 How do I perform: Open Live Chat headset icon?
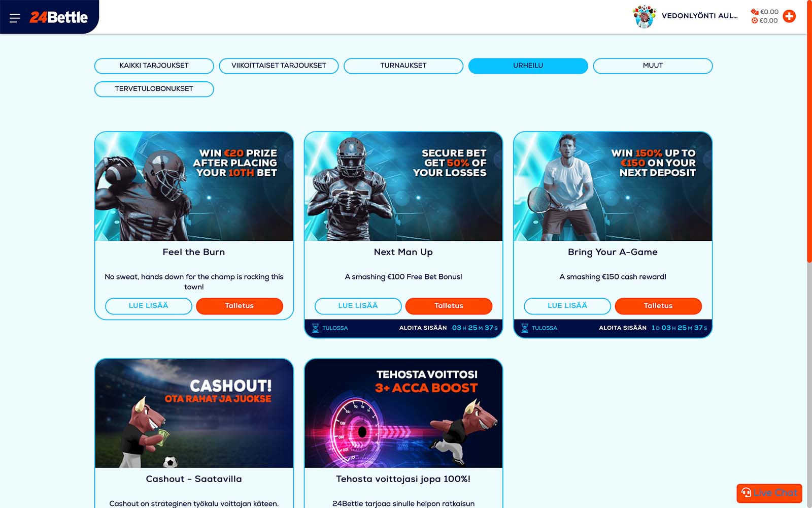click(x=746, y=492)
